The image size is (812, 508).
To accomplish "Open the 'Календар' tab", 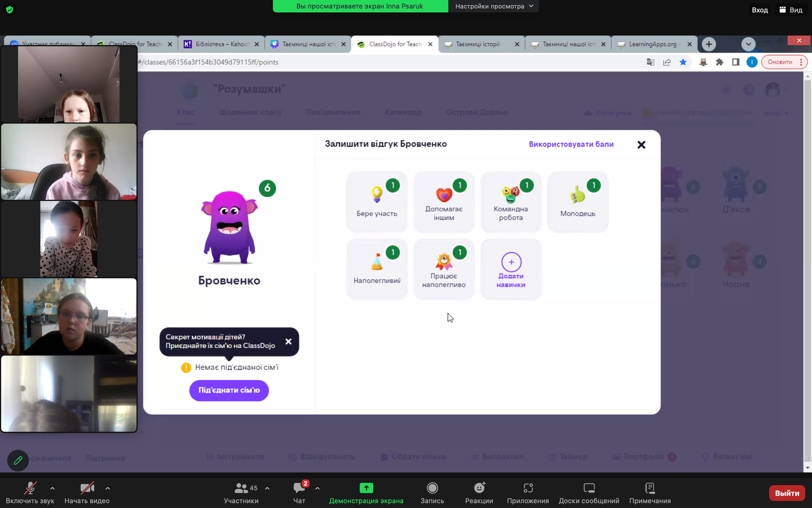I will click(x=403, y=112).
